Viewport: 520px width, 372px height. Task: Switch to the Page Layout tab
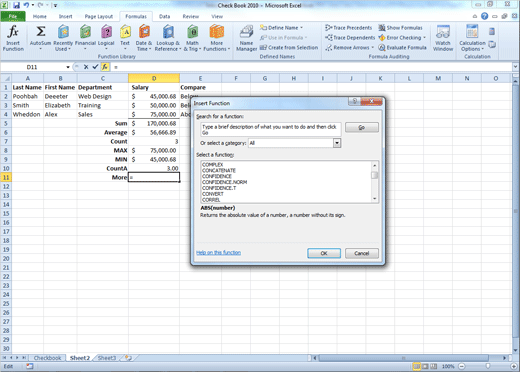99,16
